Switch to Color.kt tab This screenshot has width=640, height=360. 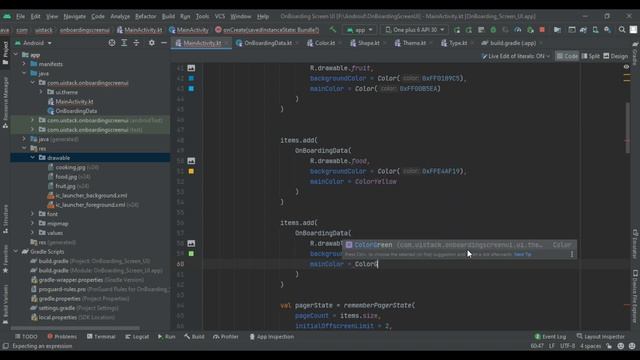point(324,43)
